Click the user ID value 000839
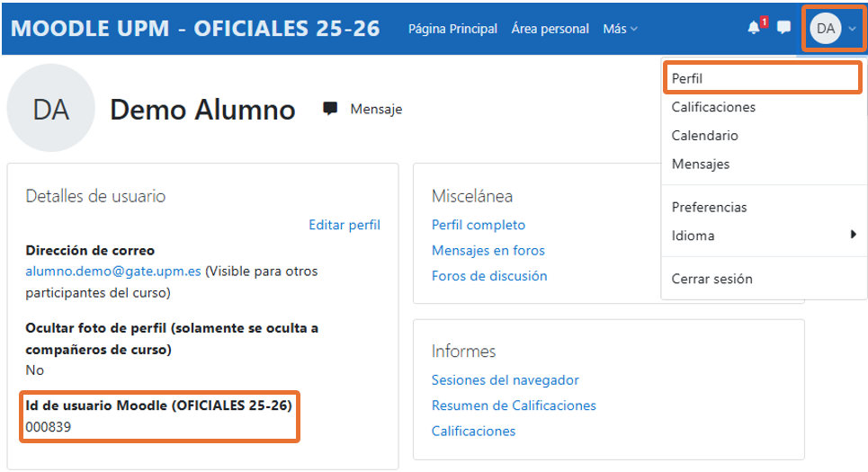This screenshot has width=868, height=472. [49, 427]
